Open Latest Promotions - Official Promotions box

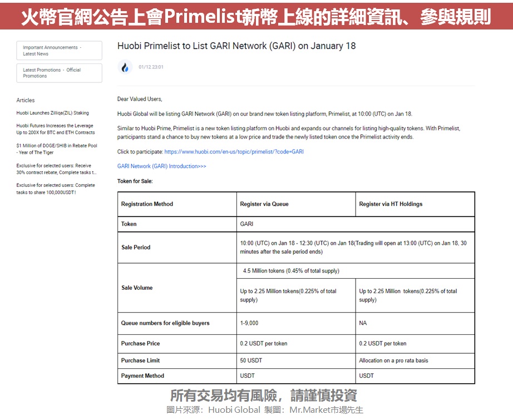pos(59,73)
